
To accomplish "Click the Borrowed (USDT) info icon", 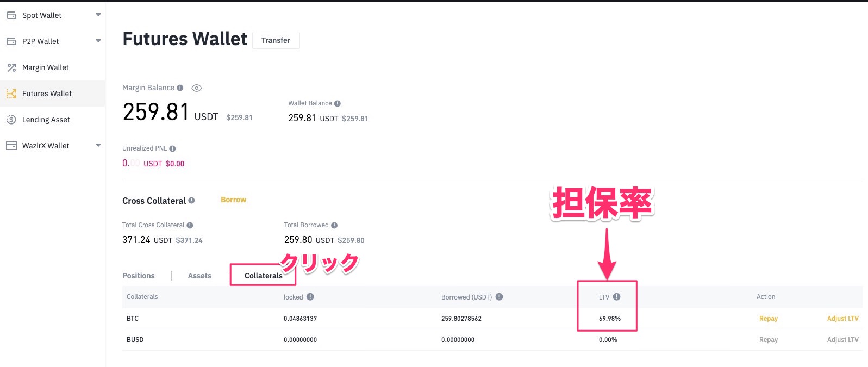I will coord(499,297).
